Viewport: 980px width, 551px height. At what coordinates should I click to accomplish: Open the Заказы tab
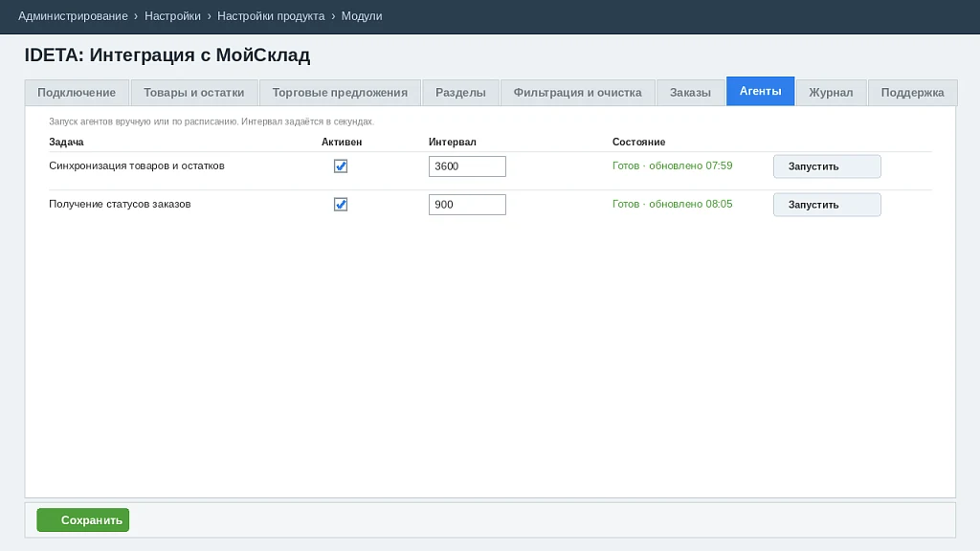[x=691, y=93]
